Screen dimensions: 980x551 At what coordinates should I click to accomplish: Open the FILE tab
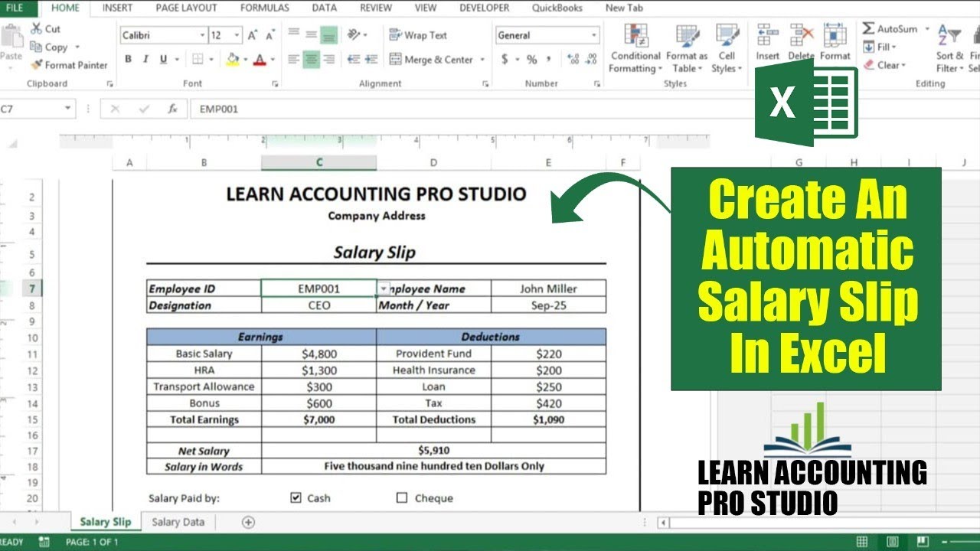point(16,8)
